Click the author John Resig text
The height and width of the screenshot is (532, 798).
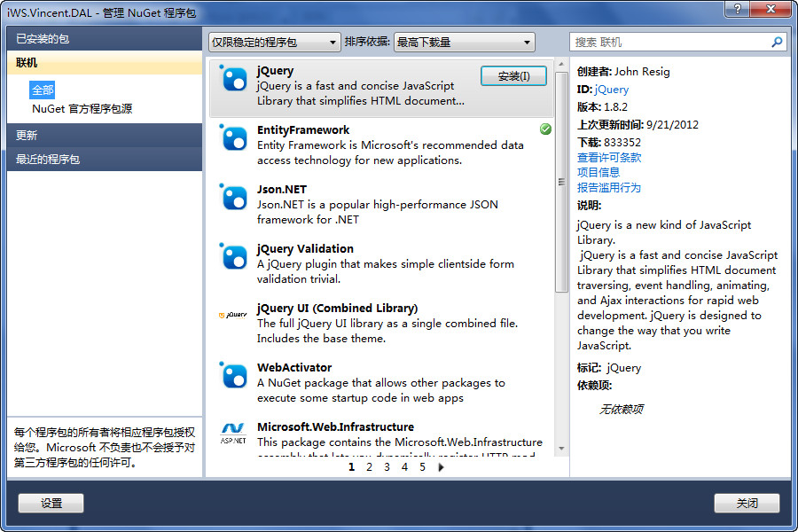tap(642, 72)
